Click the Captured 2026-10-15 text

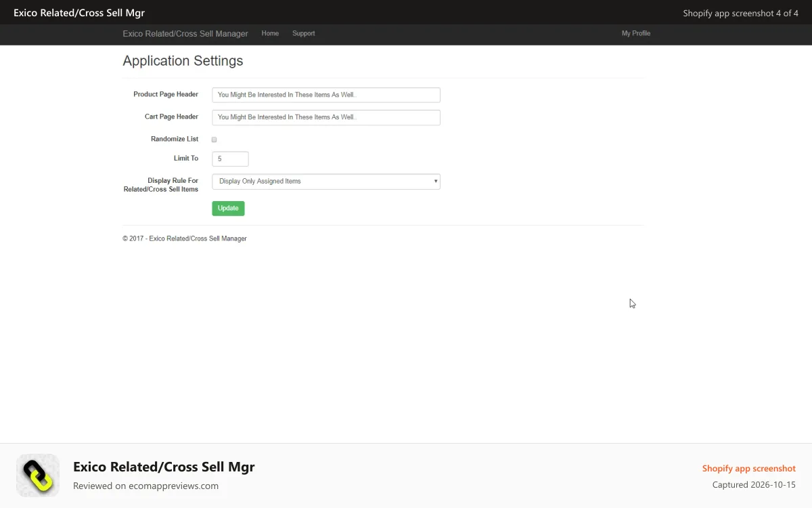(x=754, y=485)
